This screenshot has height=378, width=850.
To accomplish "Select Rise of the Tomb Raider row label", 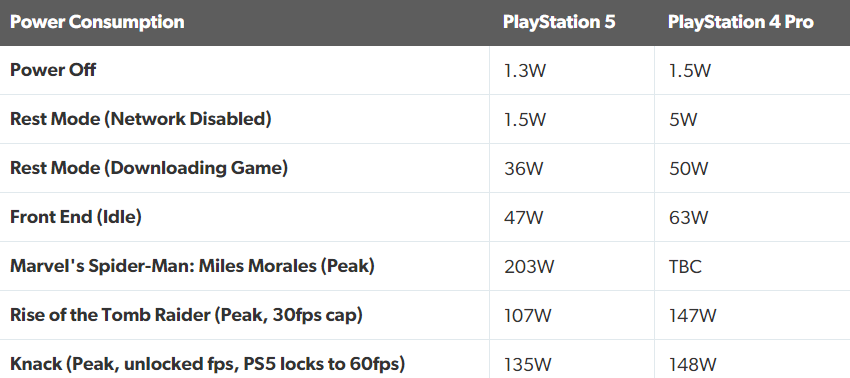I will [186, 315].
